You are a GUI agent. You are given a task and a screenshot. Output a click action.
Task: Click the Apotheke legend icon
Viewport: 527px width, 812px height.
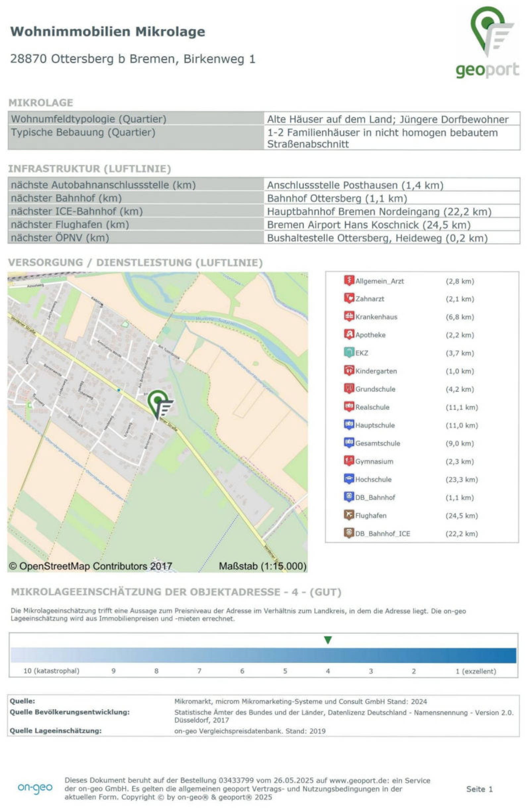coord(348,334)
